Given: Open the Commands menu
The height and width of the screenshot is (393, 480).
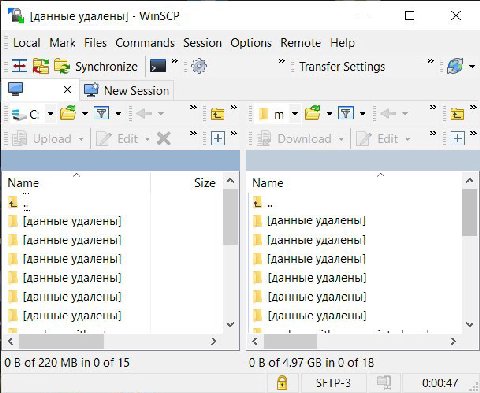Looking at the screenshot, I should click(x=145, y=43).
